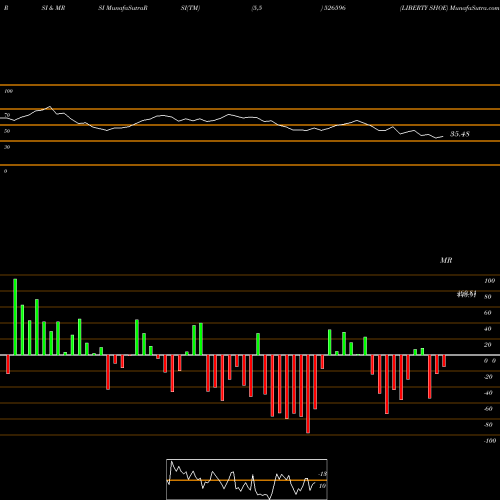Click the RSI axis label 70
This screenshot has width=500, height=500.
point(7,115)
